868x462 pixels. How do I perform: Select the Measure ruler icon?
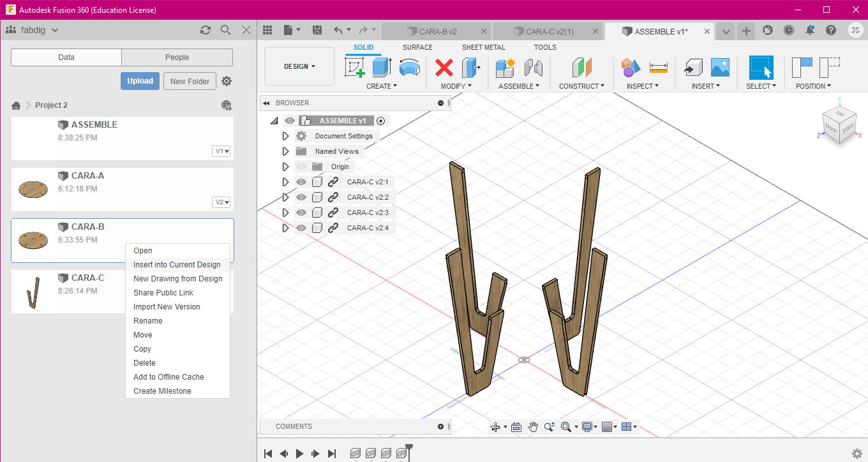point(658,67)
